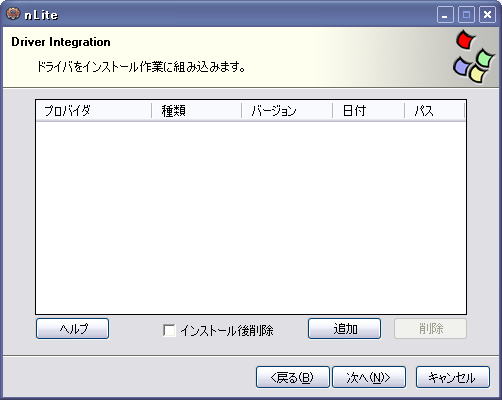The image size is (502, 400).
Task: Enable the インストール後削除 checkbox
Action: pos(169,330)
